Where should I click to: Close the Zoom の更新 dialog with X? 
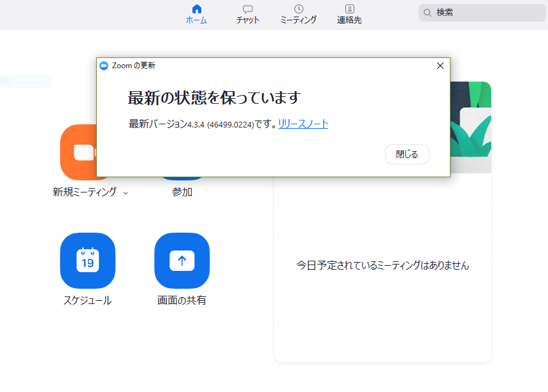440,66
